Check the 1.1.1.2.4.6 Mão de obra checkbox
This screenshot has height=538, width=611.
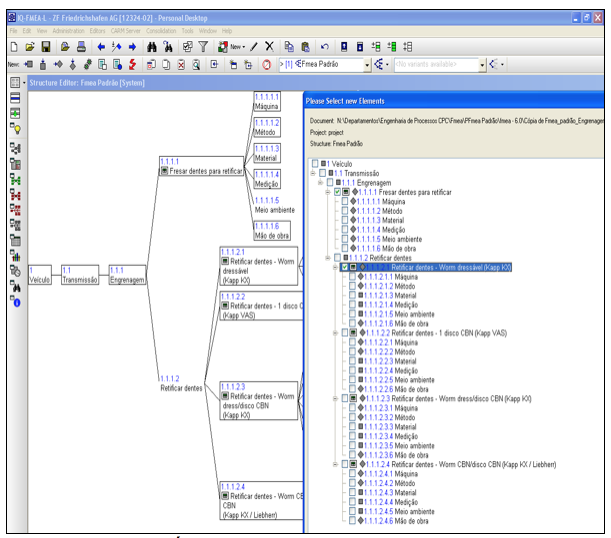pyautogui.click(x=352, y=520)
